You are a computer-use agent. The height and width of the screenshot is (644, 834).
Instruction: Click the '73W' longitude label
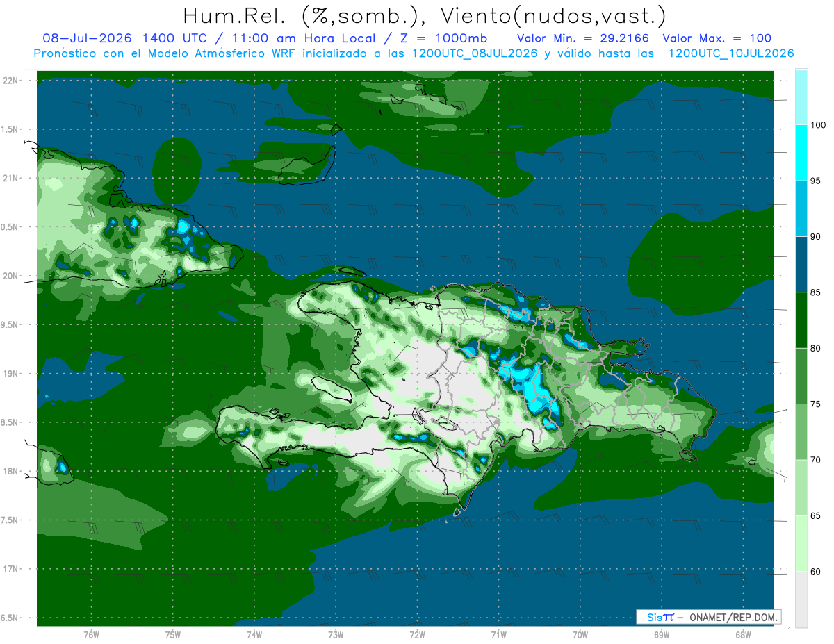[336, 635]
